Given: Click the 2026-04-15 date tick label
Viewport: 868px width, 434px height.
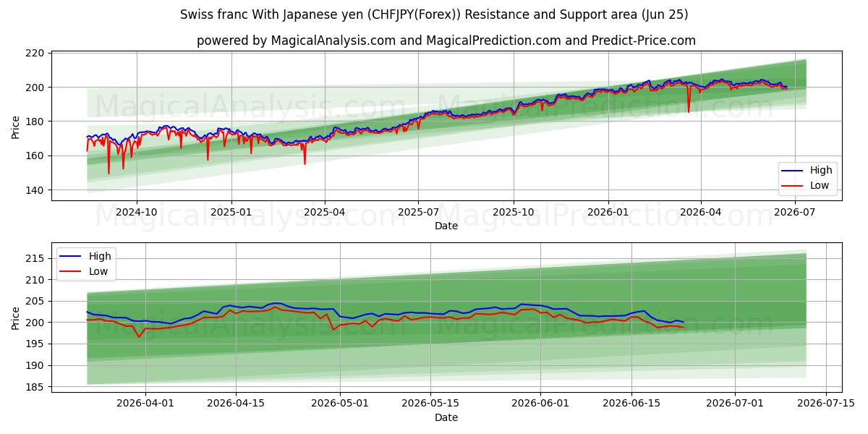Looking at the screenshot, I should pos(237,404).
